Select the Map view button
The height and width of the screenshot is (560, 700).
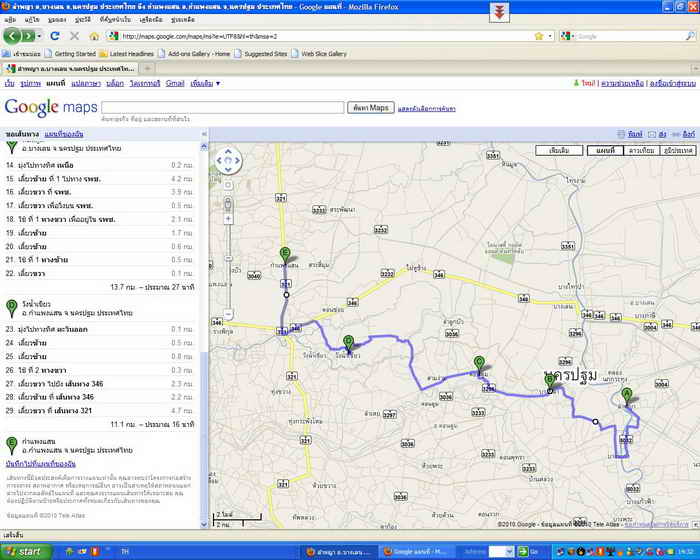[605, 150]
